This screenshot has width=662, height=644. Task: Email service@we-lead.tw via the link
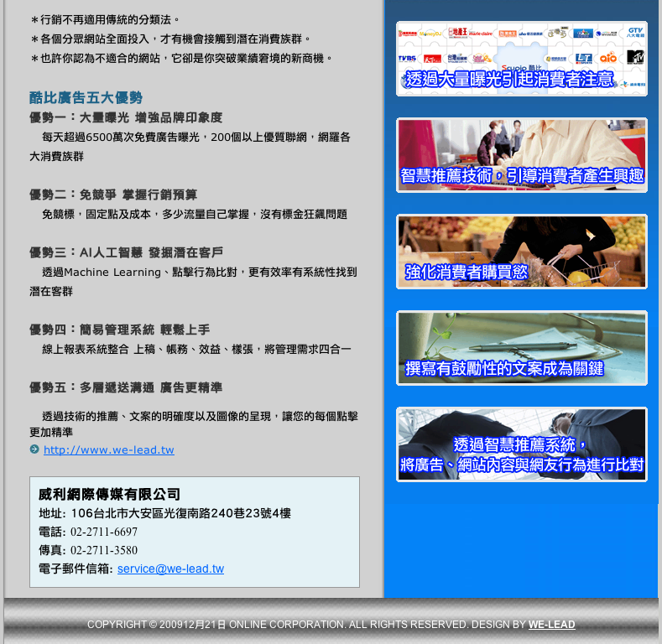tap(170, 569)
